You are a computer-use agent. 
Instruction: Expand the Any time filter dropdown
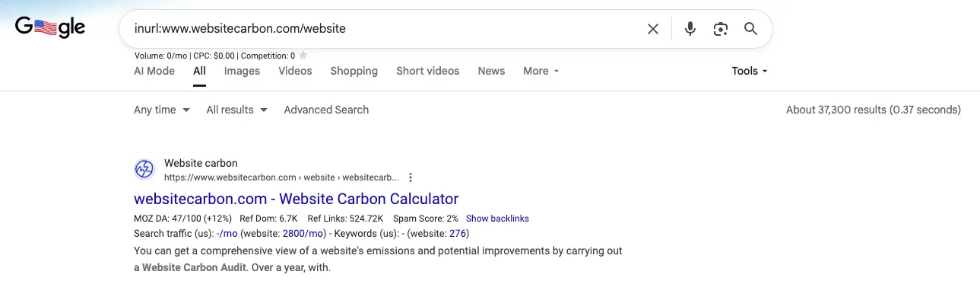[161, 110]
